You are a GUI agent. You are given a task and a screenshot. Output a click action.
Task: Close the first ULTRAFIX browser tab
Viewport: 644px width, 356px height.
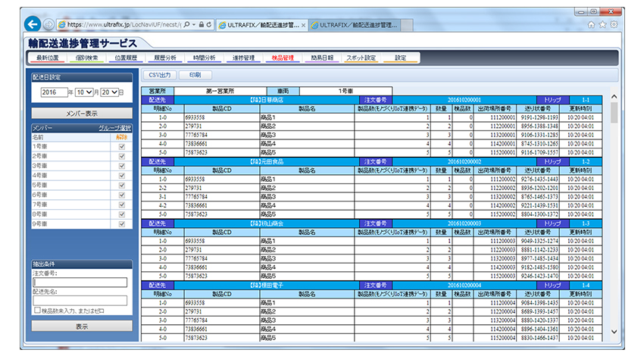tap(304, 24)
